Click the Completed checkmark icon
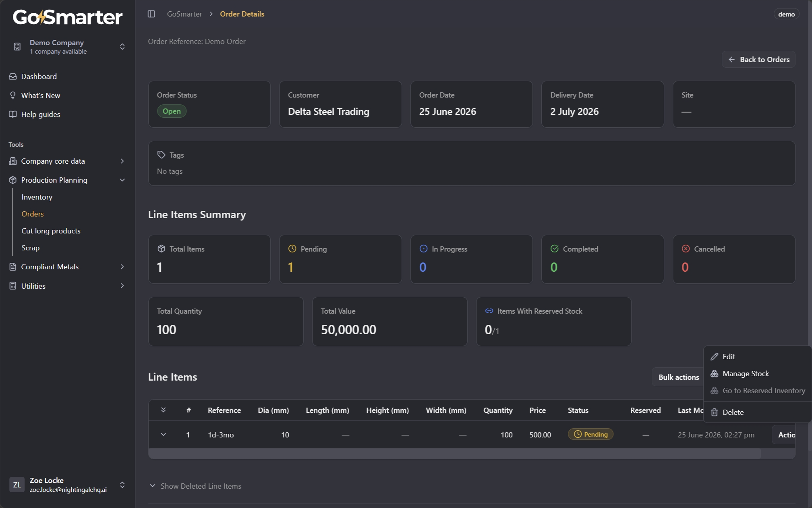 (555, 249)
